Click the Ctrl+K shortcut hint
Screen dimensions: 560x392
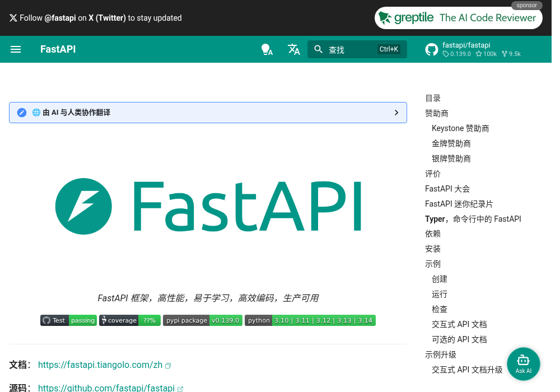pos(389,49)
